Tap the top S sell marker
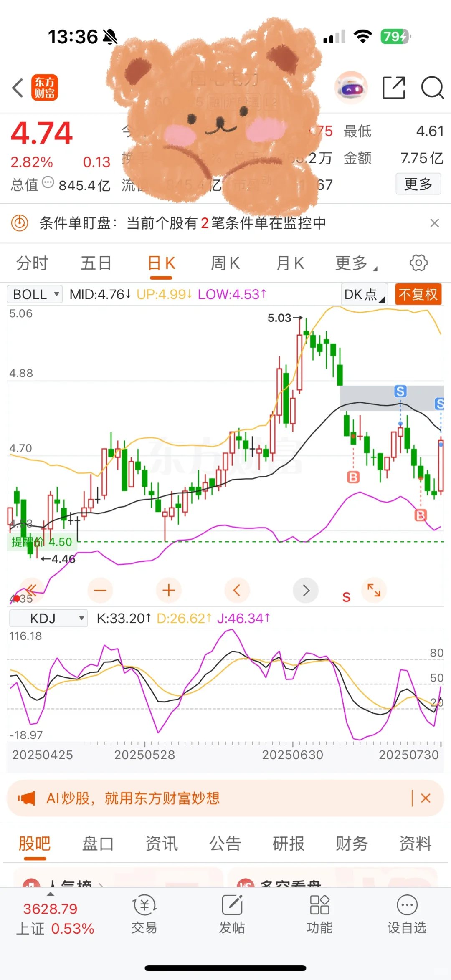 (400, 391)
